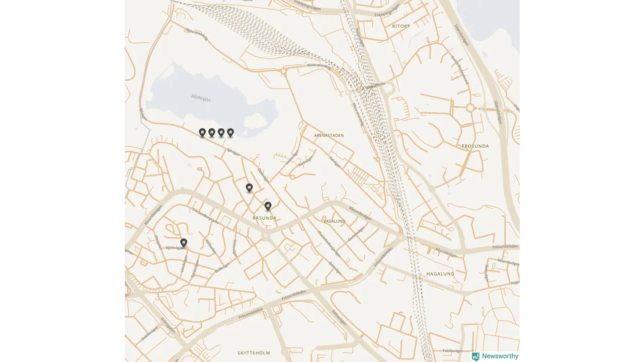The height and width of the screenshot is (362, 644).
Task: Open the house marker directly above the Råsunda label
Action: pos(268,206)
